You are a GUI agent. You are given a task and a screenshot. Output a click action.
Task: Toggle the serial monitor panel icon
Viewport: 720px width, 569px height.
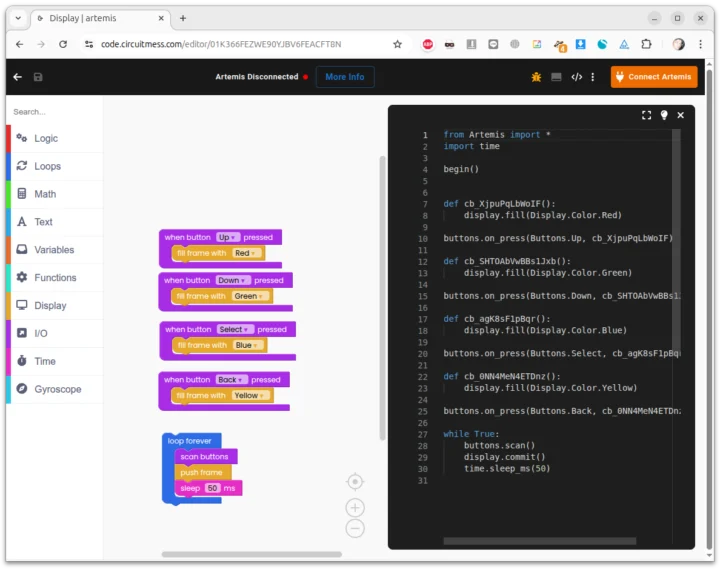[x=557, y=77]
